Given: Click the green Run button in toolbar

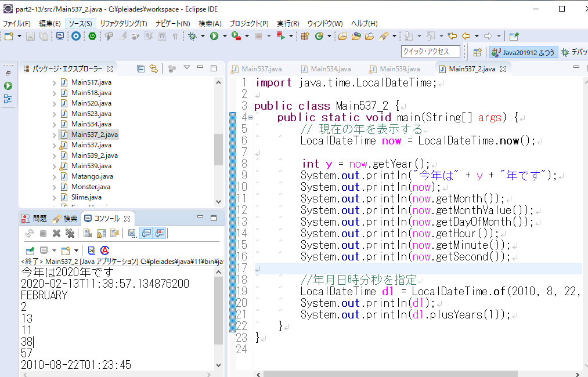Looking at the screenshot, I should pos(214,37).
